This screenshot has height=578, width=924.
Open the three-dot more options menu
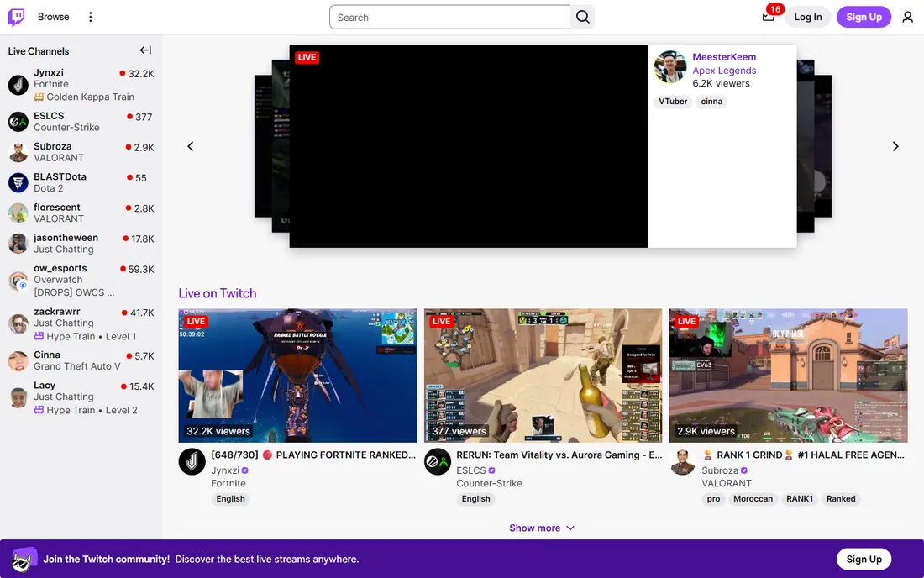click(90, 17)
